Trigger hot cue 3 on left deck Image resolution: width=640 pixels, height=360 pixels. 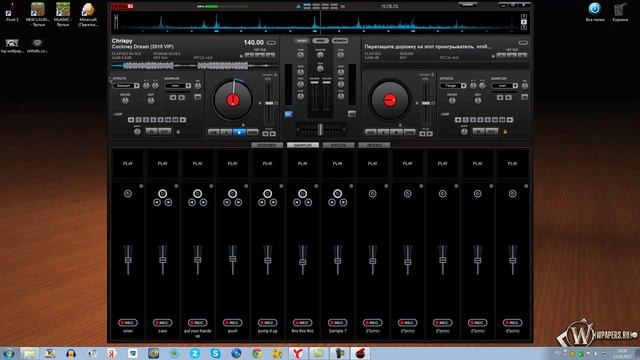pos(270,55)
